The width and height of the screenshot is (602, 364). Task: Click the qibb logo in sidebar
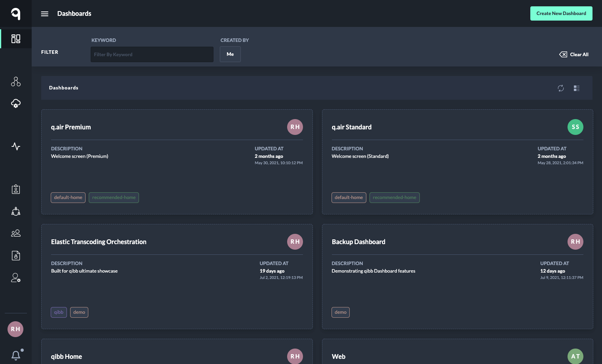point(15,14)
